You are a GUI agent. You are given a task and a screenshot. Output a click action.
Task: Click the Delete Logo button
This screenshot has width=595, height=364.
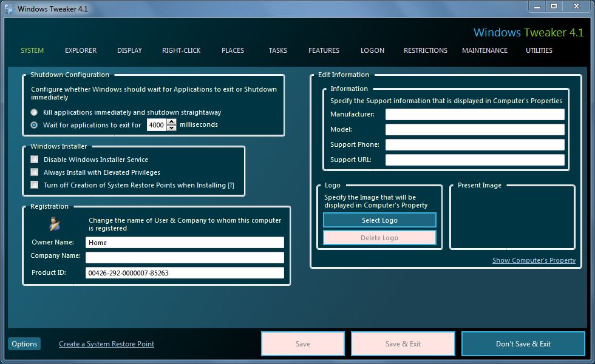(379, 238)
